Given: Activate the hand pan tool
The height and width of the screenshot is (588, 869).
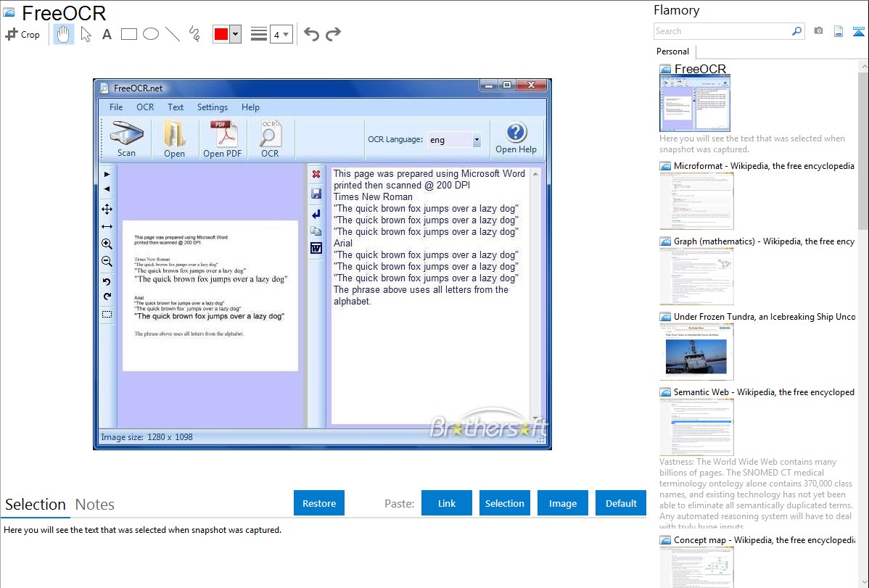Looking at the screenshot, I should pos(63,34).
